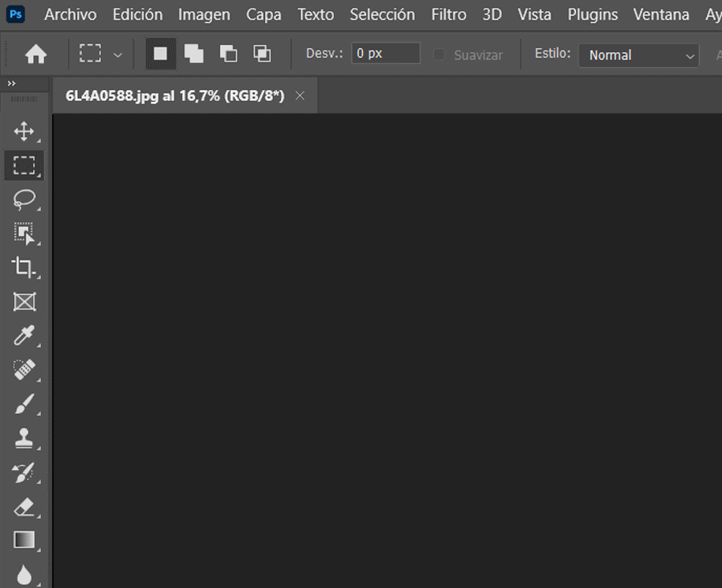
Task: Select the Brush tool
Action: 24,404
